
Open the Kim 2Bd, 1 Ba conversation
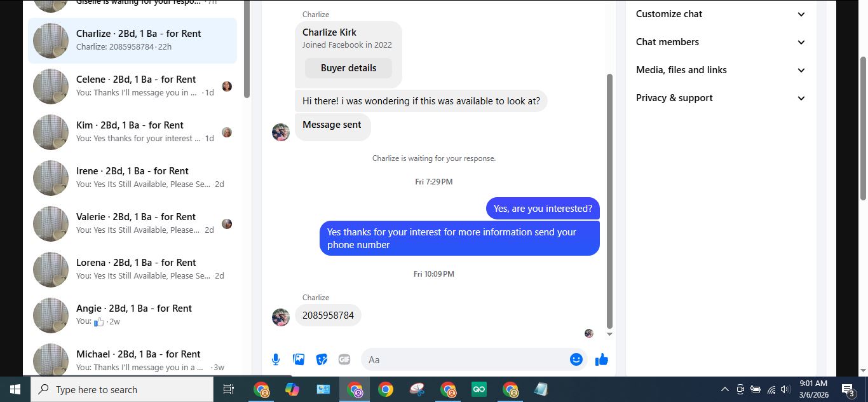point(132,132)
